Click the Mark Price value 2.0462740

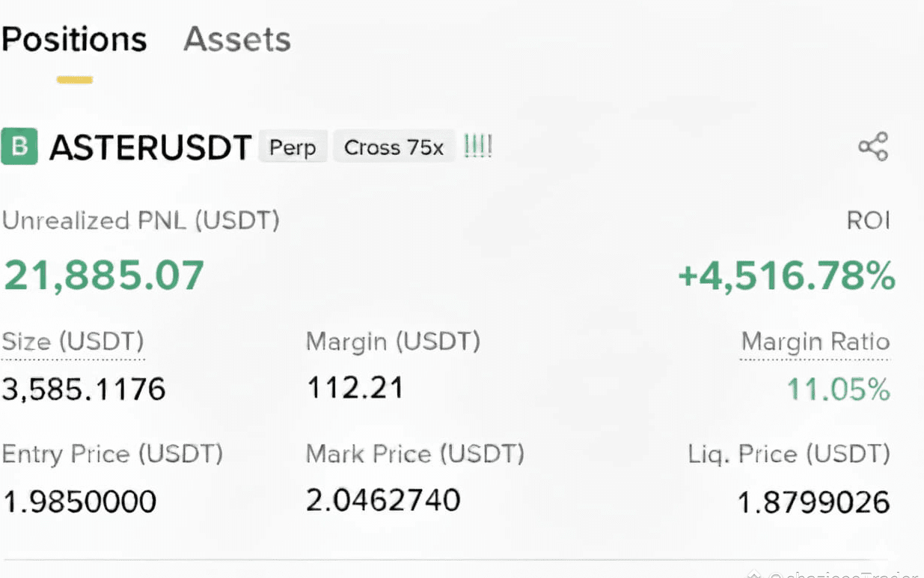pyautogui.click(x=383, y=499)
